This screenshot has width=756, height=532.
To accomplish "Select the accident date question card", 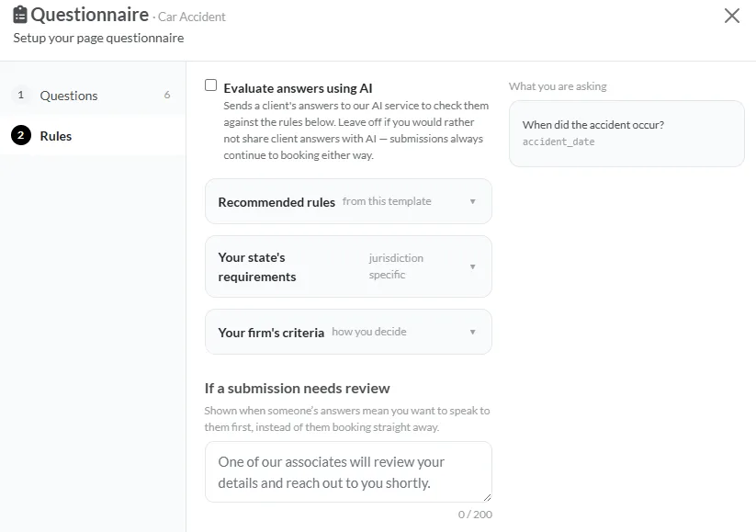I will tap(626, 133).
